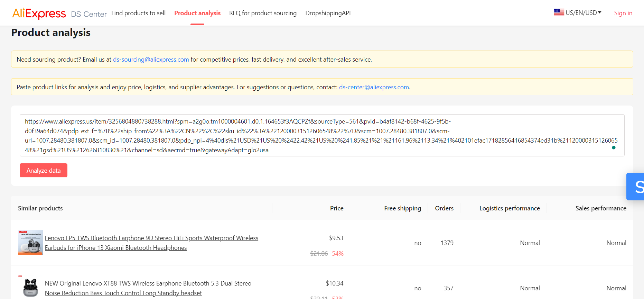This screenshot has width=644, height=299.
Task: Click the Free shipping column header
Action: point(403,208)
